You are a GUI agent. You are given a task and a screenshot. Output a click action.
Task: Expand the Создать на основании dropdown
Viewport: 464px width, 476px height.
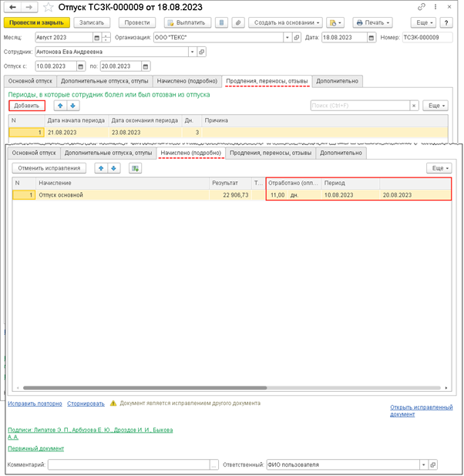[286, 22]
